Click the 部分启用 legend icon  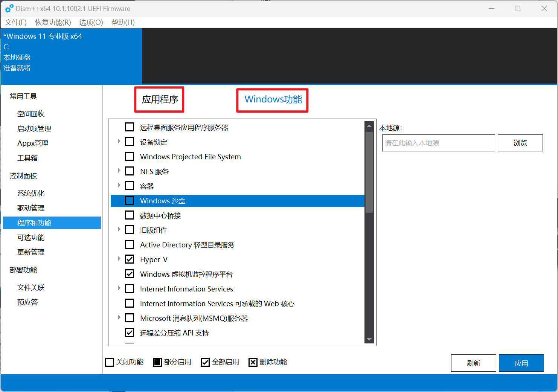pyautogui.click(x=157, y=362)
